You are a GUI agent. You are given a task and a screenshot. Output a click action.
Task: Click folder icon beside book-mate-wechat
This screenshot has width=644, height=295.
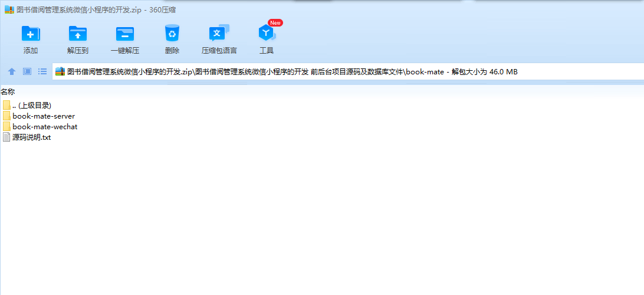[6, 126]
